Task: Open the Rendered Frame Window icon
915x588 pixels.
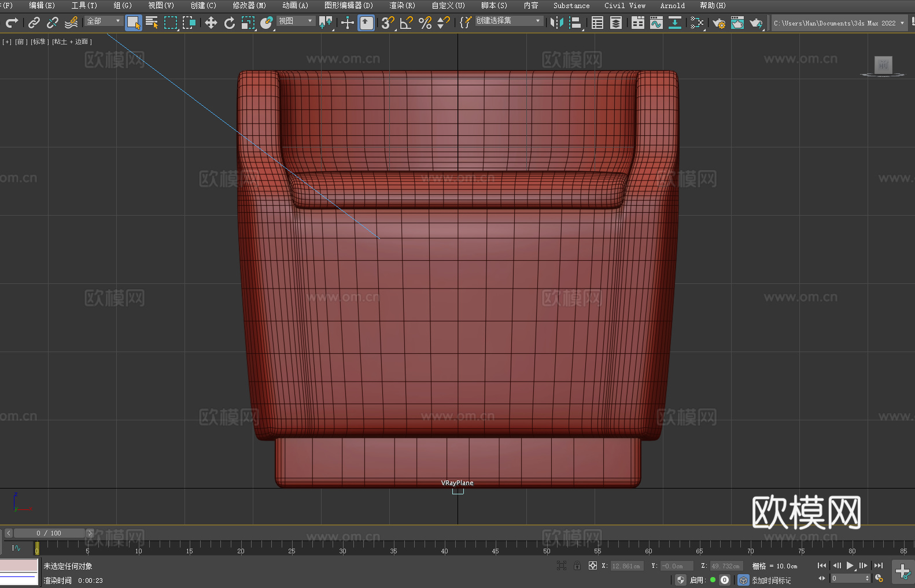Action: (737, 23)
